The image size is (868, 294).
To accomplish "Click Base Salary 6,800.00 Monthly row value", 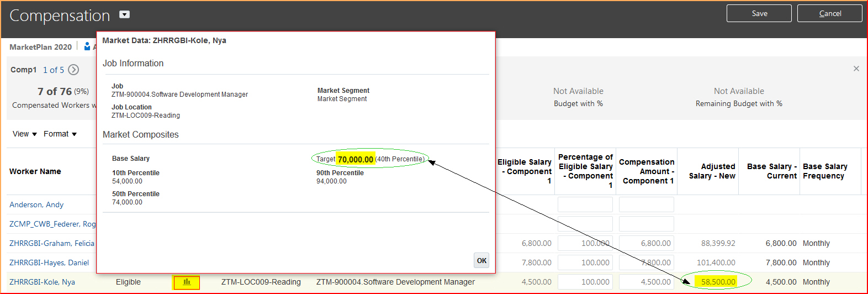I will click(781, 243).
